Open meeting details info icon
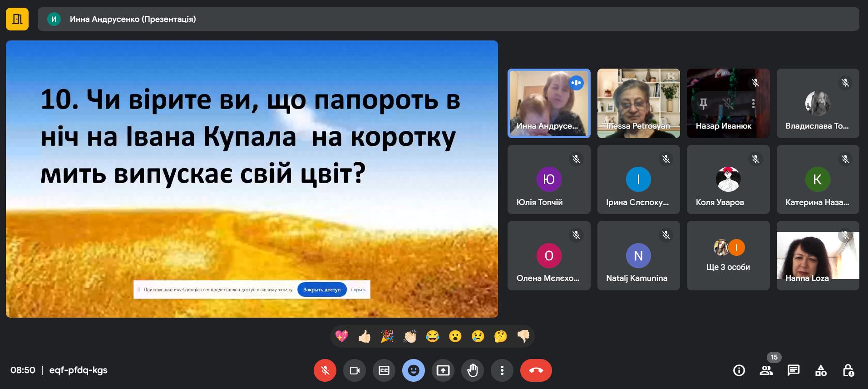The image size is (868, 389). point(739,370)
